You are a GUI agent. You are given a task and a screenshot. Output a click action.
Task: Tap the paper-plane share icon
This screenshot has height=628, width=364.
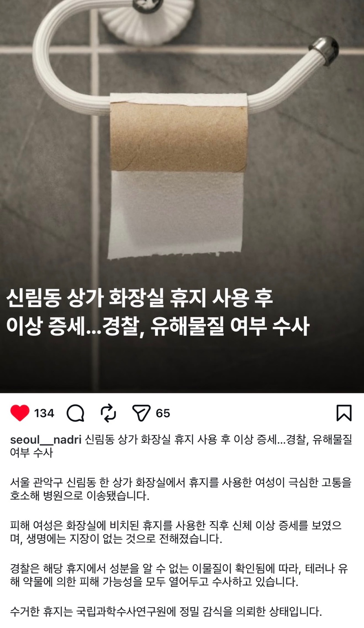141,413
